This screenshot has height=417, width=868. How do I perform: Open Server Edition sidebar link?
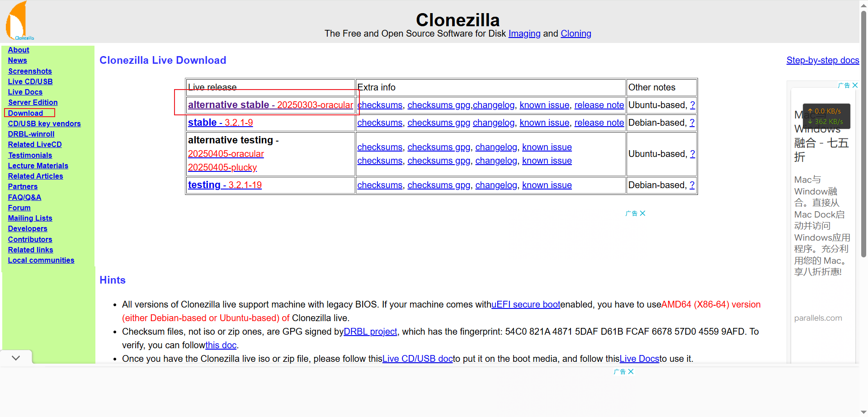coord(33,102)
